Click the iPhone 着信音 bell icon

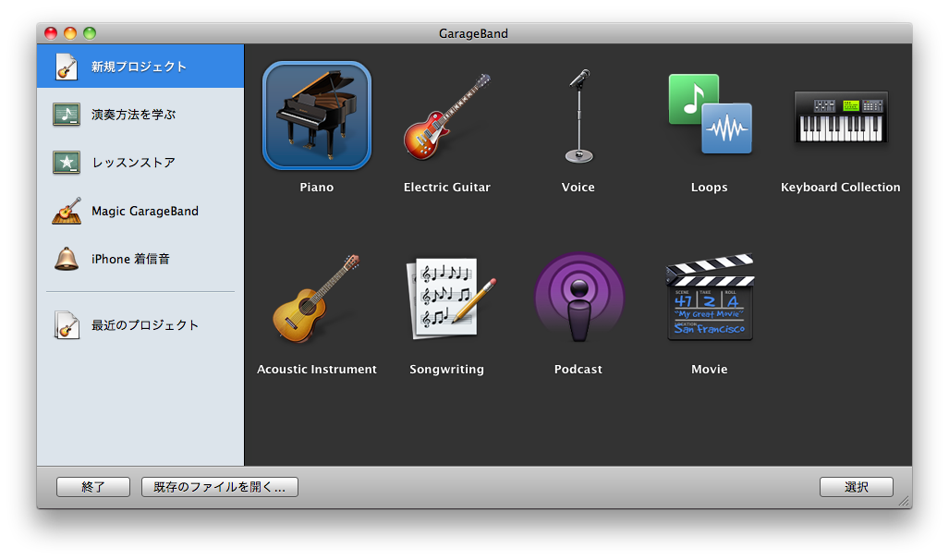click(x=66, y=259)
